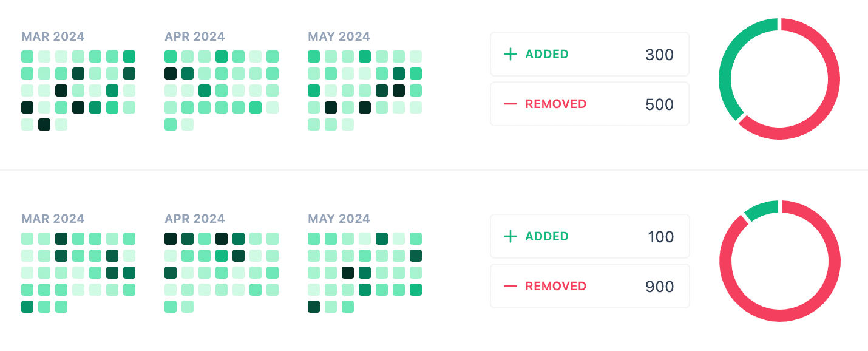Image resolution: width=868 pixels, height=351 pixels.
Task: Click the top row MAR 2024 heading
Action: 53,36
